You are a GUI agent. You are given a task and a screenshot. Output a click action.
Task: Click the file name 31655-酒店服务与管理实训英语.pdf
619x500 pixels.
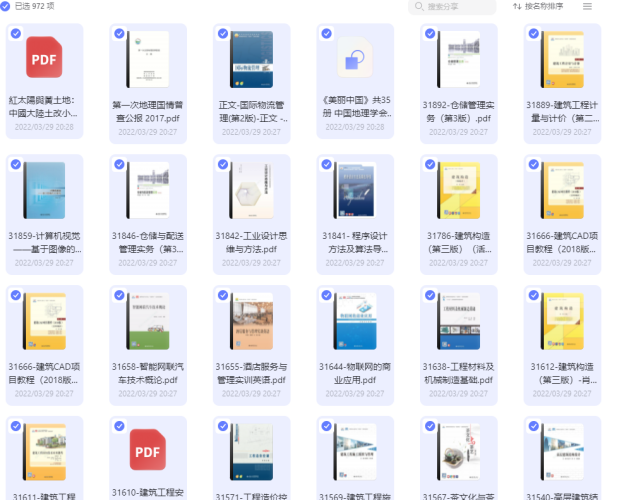coord(251,373)
